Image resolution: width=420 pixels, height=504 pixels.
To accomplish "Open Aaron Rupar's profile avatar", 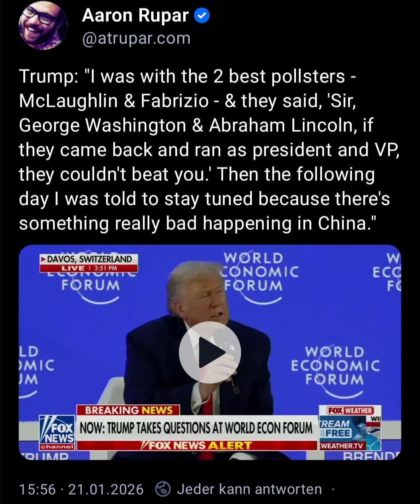I will point(43,25).
